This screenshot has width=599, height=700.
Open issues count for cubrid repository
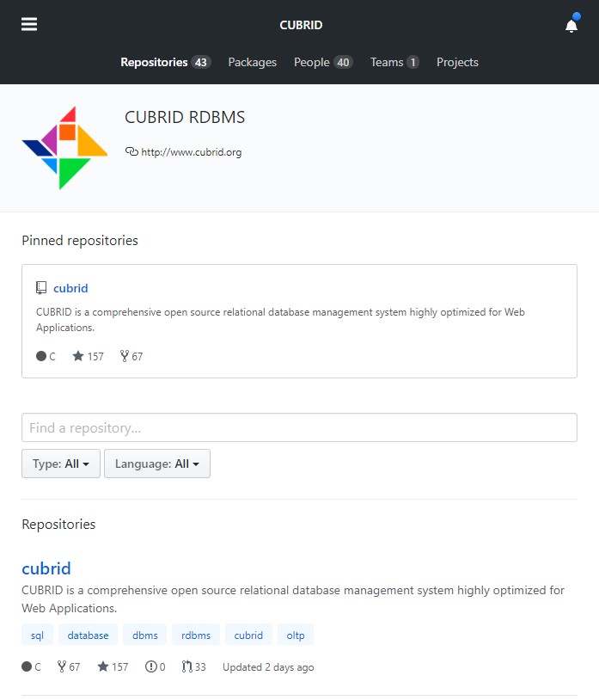point(156,666)
